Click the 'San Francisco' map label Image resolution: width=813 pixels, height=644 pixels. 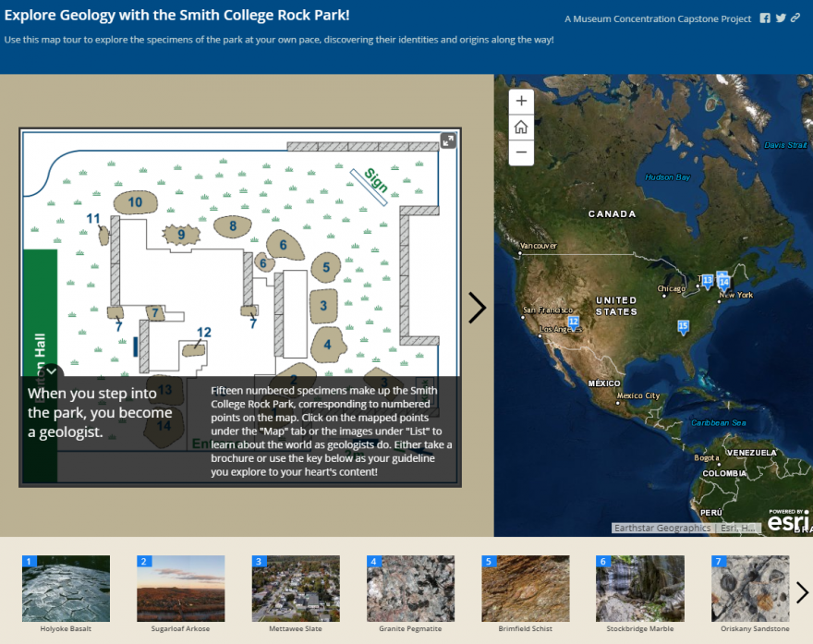548,310
